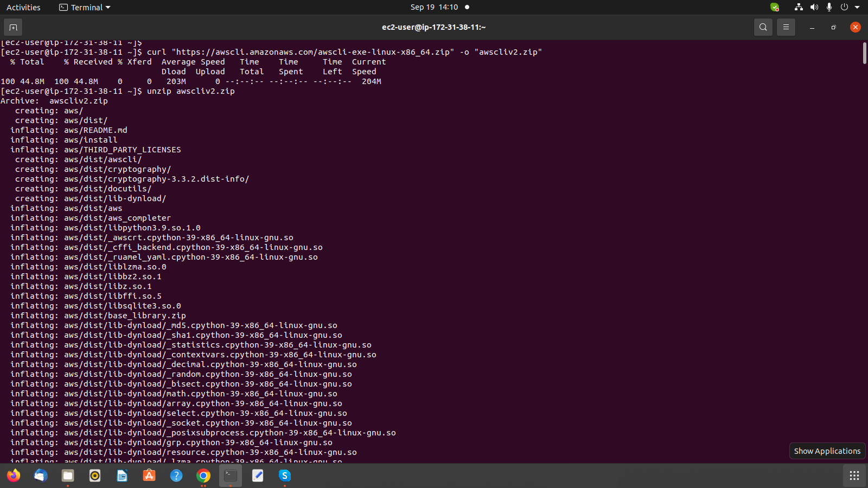The height and width of the screenshot is (488, 868).
Task: Open the Files app from the dock
Action: 67,476
